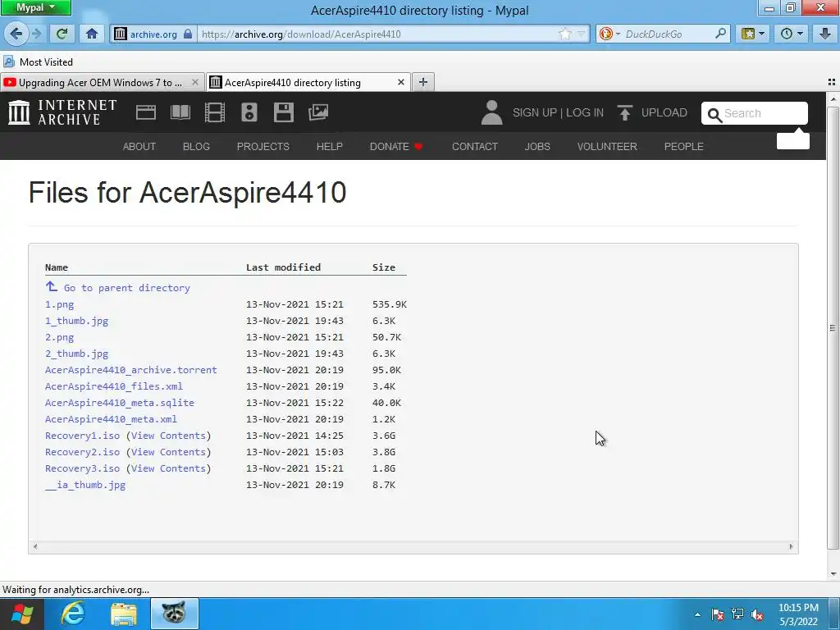The height and width of the screenshot is (630, 840).
Task: Open the bookmarks menu button
Action: [752, 34]
